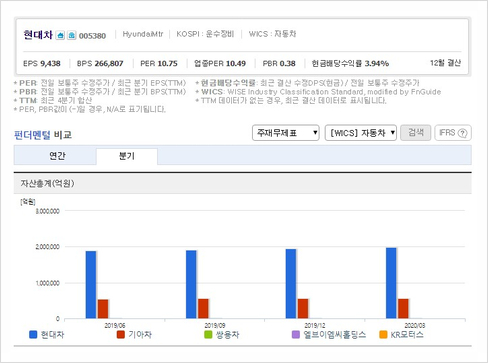Click the red 기아차 bar for 2019/09
Image resolution: width=488 pixels, height=363 pixels.
[203, 309]
